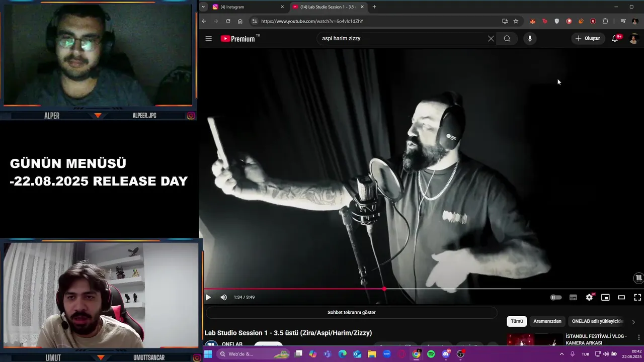Open the YouTube hamburger guide menu
Image resolution: width=644 pixels, height=362 pixels.
coord(208,38)
